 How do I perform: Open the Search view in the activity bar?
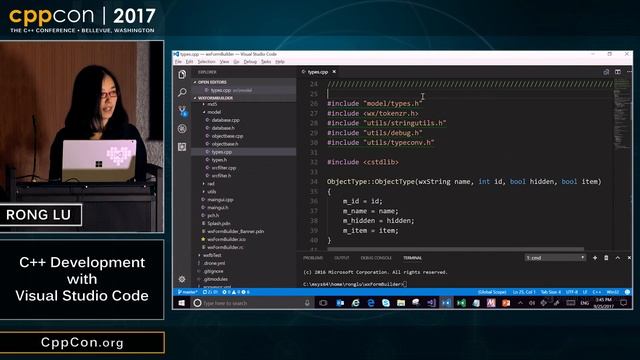[182, 92]
